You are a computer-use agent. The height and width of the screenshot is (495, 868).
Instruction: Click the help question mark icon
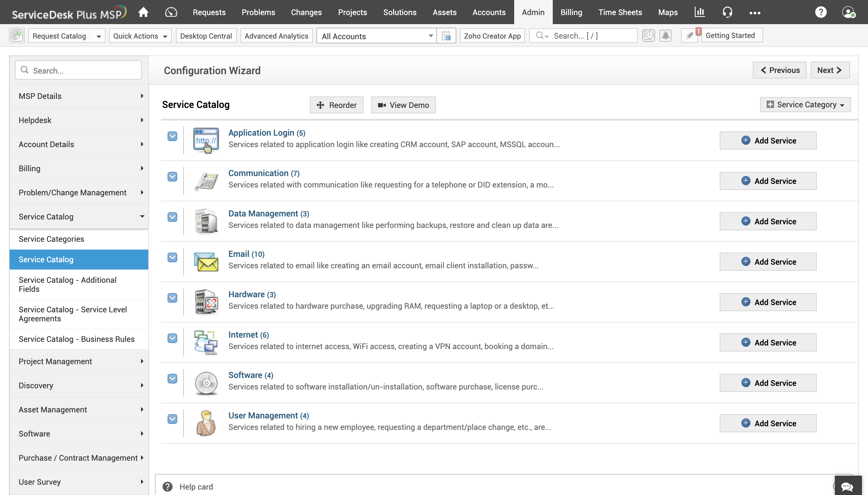(820, 12)
